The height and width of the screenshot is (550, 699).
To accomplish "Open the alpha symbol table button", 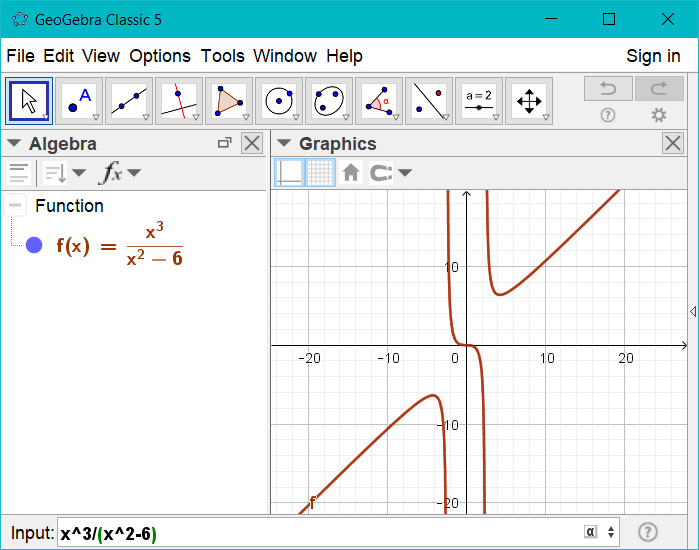I will (590, 532).
